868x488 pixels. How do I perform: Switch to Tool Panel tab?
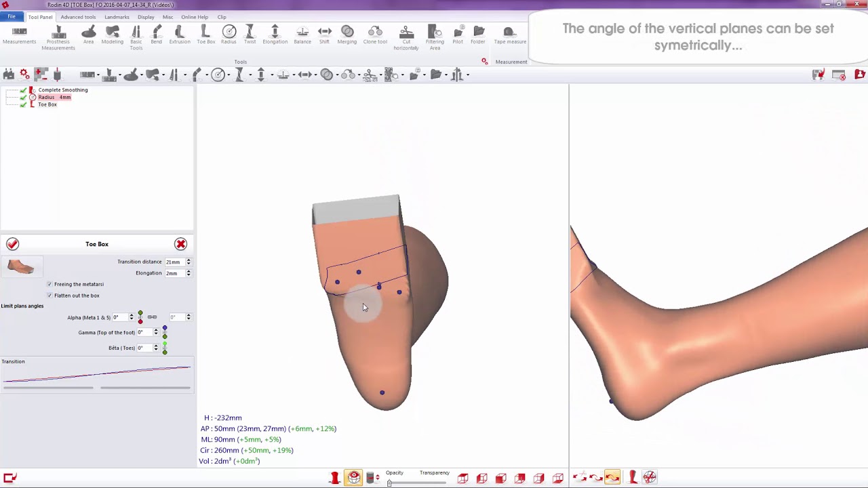(x=40, y=17)
